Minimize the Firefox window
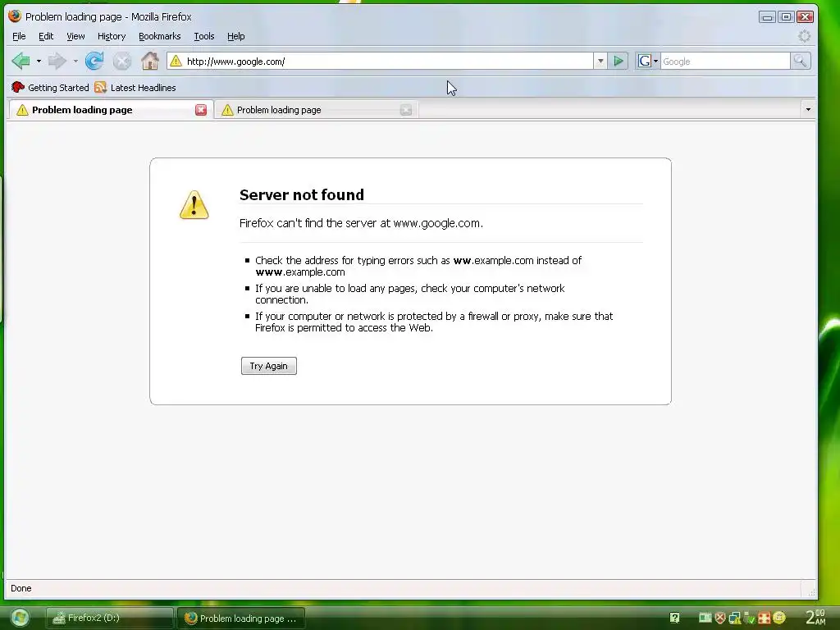This screenshot has width=840, height=630. tap(767, 17)
